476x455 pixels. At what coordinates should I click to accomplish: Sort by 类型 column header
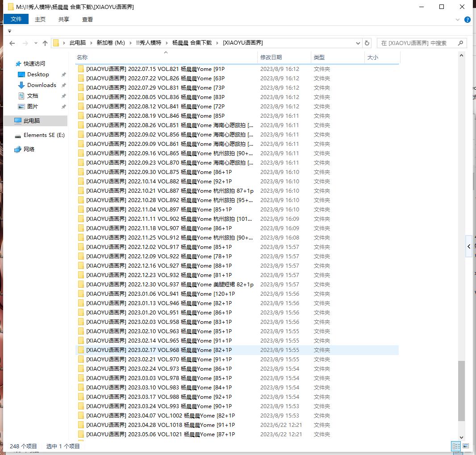pyautogui.click(x=319, y=58)
